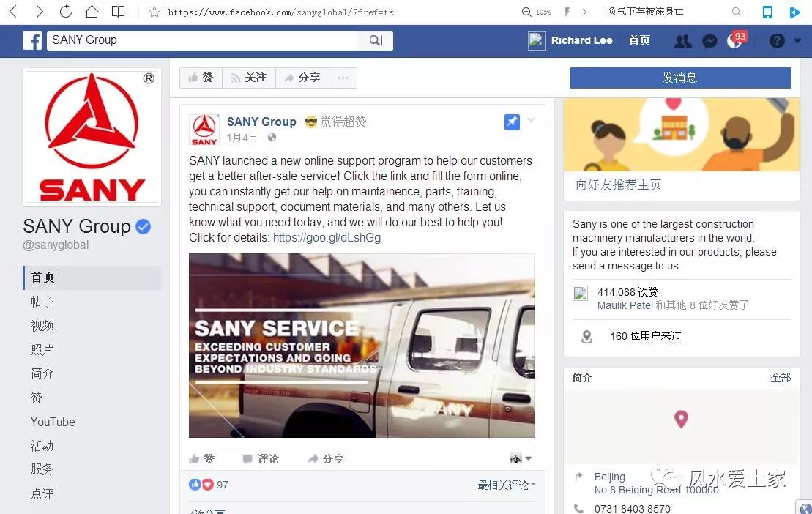The width and height of the screenshot is (812, 514).
Task: Toggle 关注 follow button
Action: pyautogui.click(x=249, y=78)
